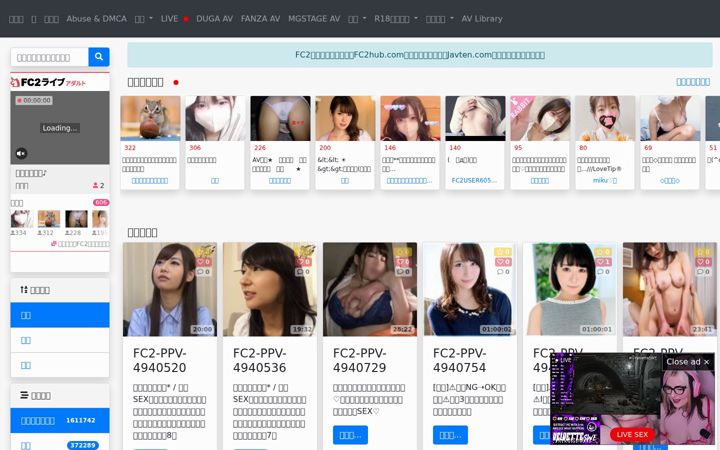Open dropdown left of AV Library

click(439, 19)
